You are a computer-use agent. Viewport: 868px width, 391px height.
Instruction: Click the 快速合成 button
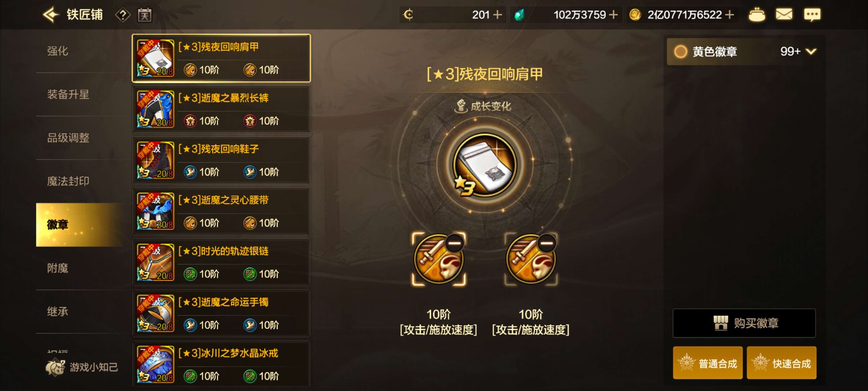(x=782, y=363)
